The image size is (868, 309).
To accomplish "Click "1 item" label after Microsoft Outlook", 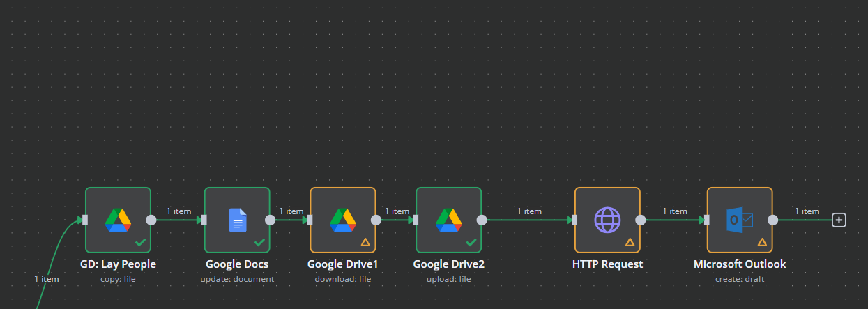I will pyautogui.click(x=807, y=211).
